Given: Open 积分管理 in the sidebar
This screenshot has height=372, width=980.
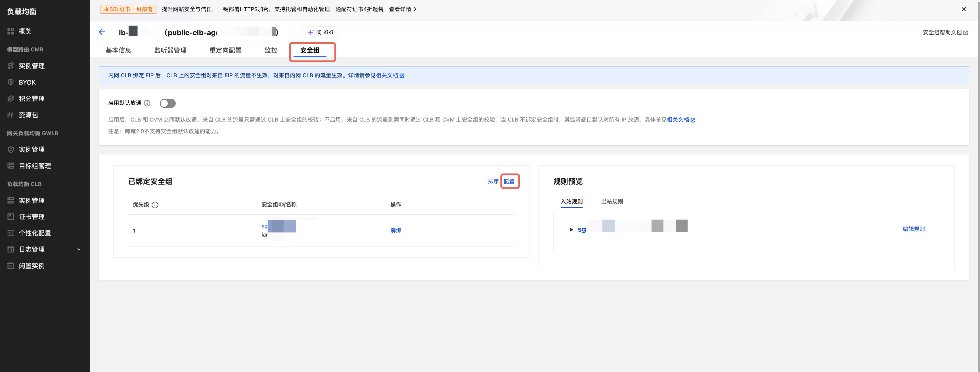Looking at the screenshot, I should pyautogui.click(x=32, y=99).
